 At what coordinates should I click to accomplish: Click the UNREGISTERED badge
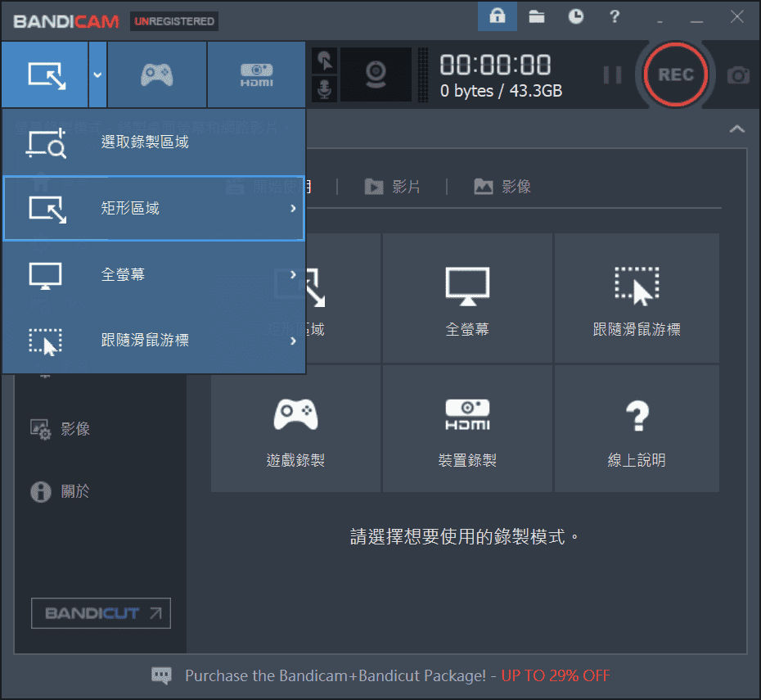tap(173, 21)
